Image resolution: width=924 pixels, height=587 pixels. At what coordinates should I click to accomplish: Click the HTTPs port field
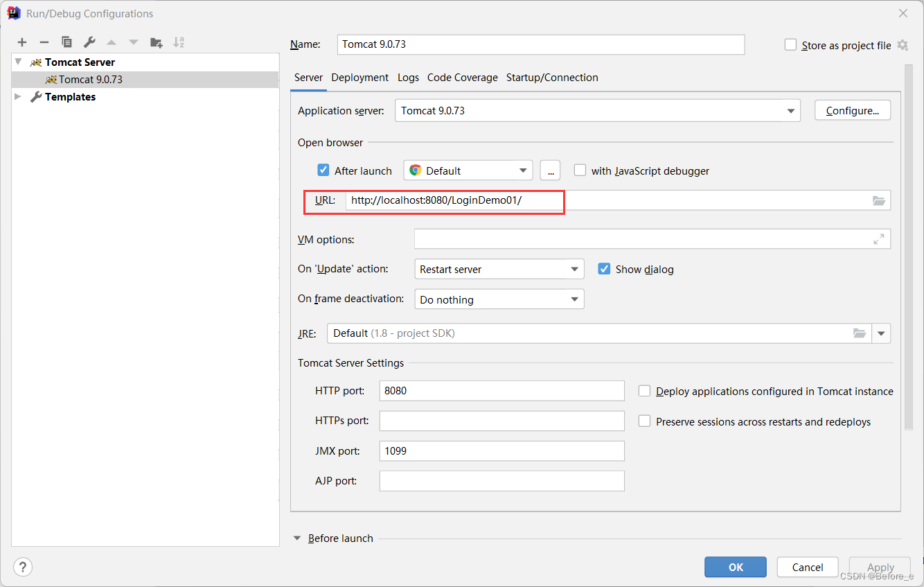(502, 421)
